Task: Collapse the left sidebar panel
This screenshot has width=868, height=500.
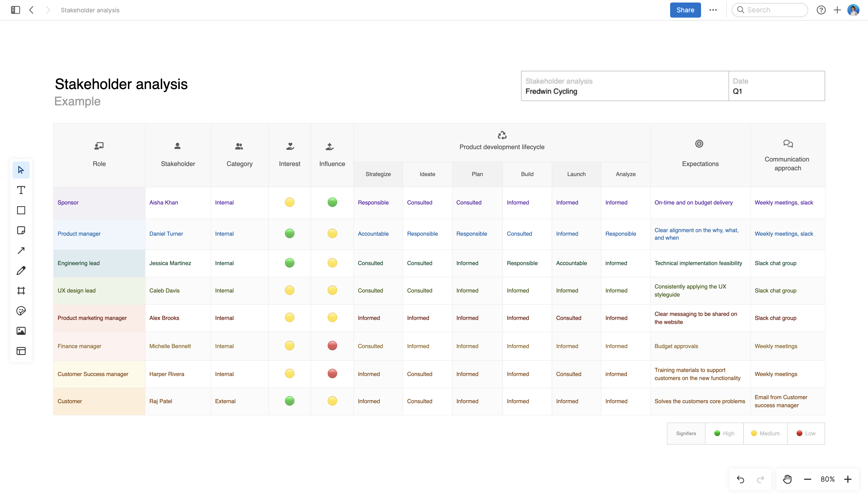Action: point(15,10)
